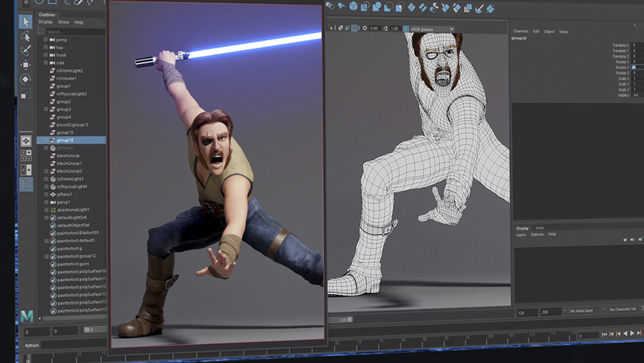Open the sRGB gamma view transform dropdown
Image resolution: width=644 pixels, height=363 pixels.
pos(451,29)
